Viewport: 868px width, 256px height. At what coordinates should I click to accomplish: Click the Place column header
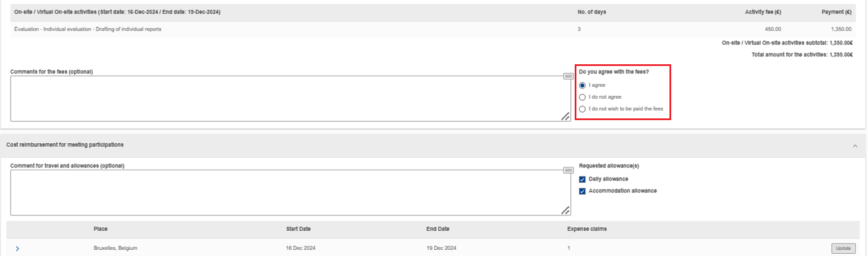(x=100, y=229)
